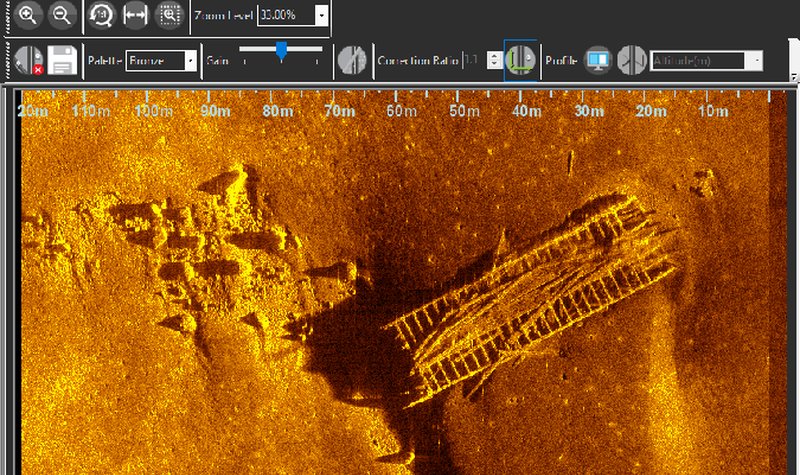The image size is (800, 475).
Task: Click the 50m mark on the range ruler
Action: [x=464, y=111]
